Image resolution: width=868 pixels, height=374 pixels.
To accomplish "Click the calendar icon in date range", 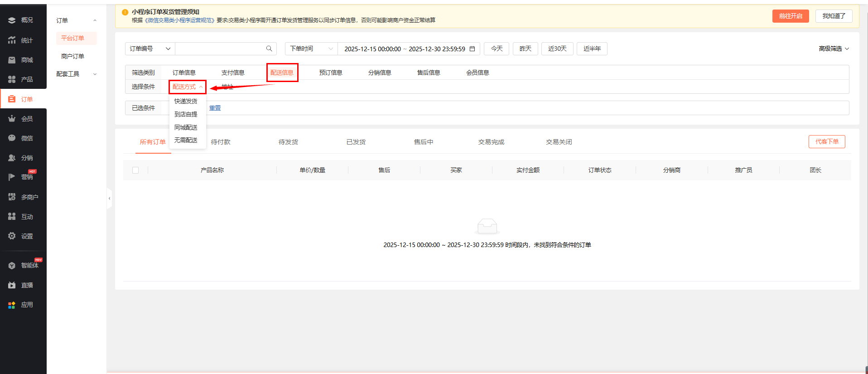I will (x=472, y=49).
